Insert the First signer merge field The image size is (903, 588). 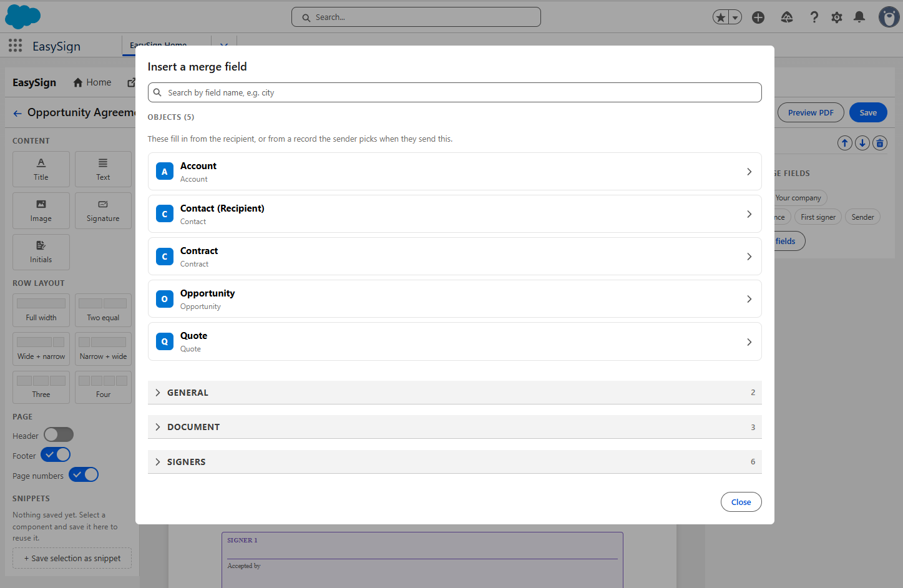pyautogui.click(x=818, y=217)
